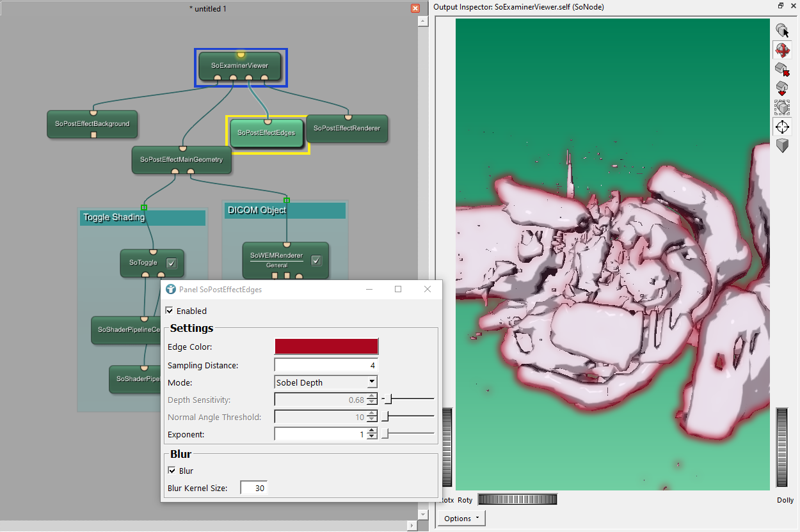Viewport: 800px width, 532px height.
Task: Click the Exponent slider handle
Action: click(385, 435)
